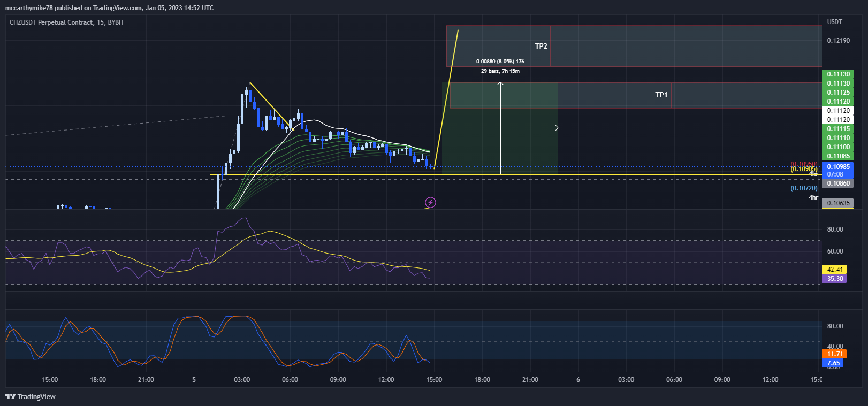Image resolution: width=868 pixels, height=406 pixels.
Task: Click the '29 bars, 7h 15m' label
Action: 500,71
